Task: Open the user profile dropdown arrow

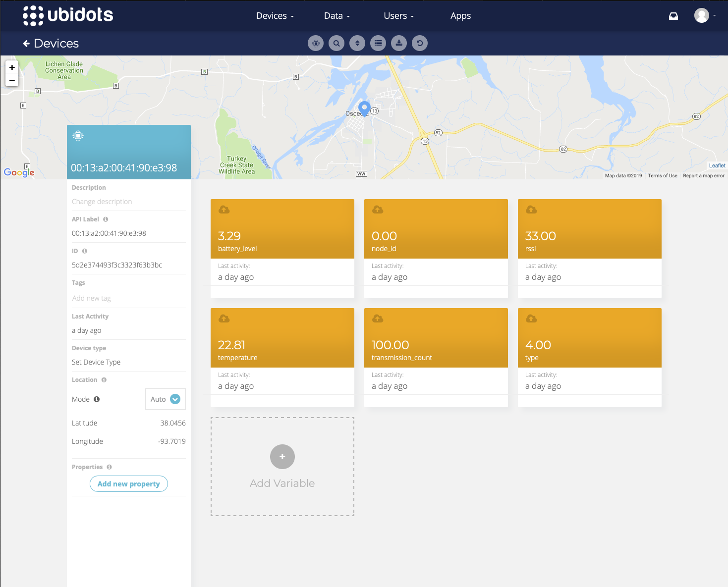Action: coord(714,15)
